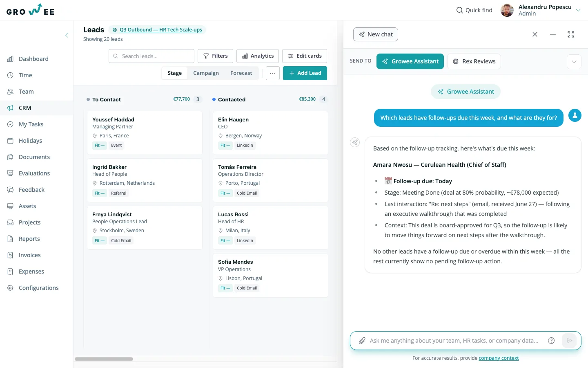Click the Add Lead button
588x368 pixels.
click(x=305, y=73)
